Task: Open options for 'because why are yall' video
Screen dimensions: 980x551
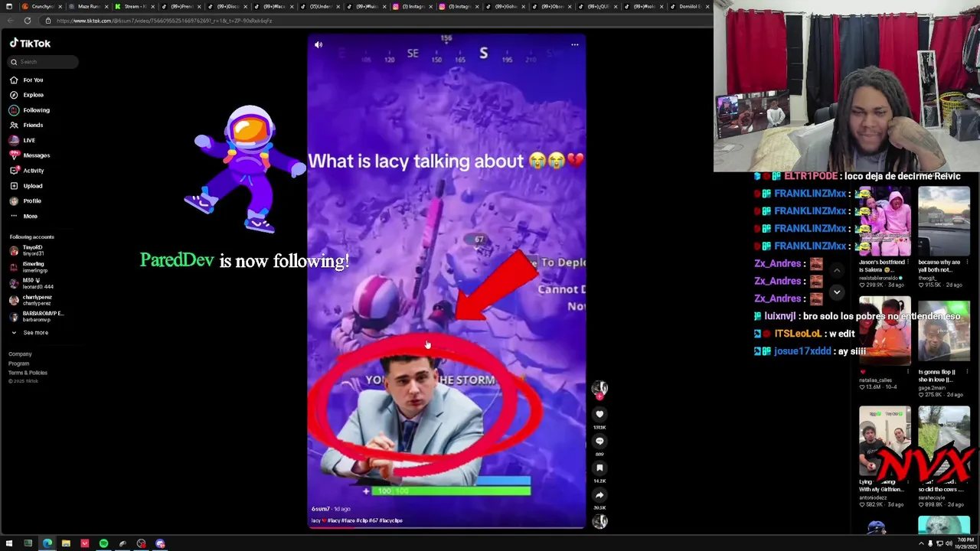Action: click(967, 262)
